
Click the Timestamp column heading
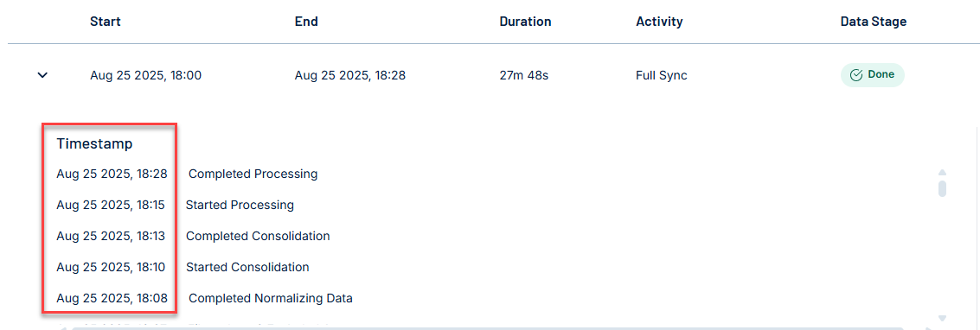(x=94, y=144)
